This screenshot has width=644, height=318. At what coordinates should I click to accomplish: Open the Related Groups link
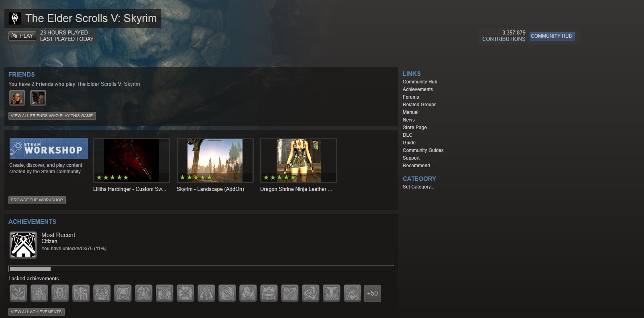420,105
